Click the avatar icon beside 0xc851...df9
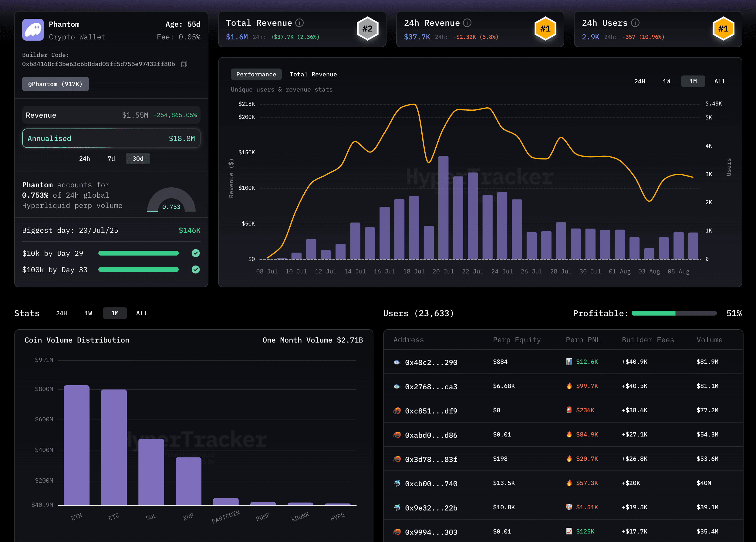Screen dimensions: 756x542 click(397, 411)
